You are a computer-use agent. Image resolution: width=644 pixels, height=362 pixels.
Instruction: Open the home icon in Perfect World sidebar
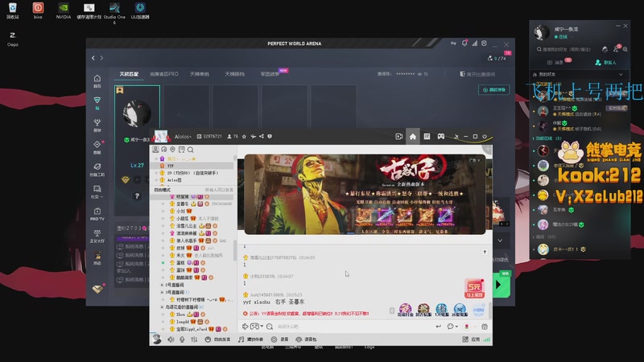pos(97,80)
